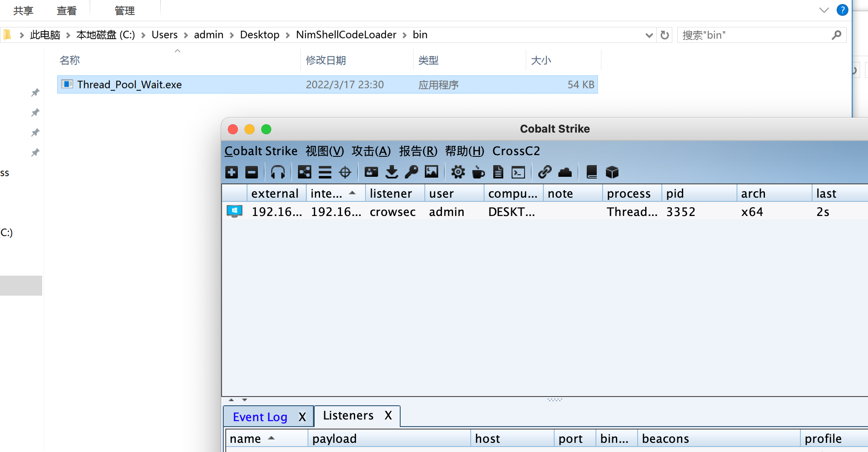The image size is (868, 452).
Task: Expand the chevron after admin breadcrumb
Action: coord(232,35)
